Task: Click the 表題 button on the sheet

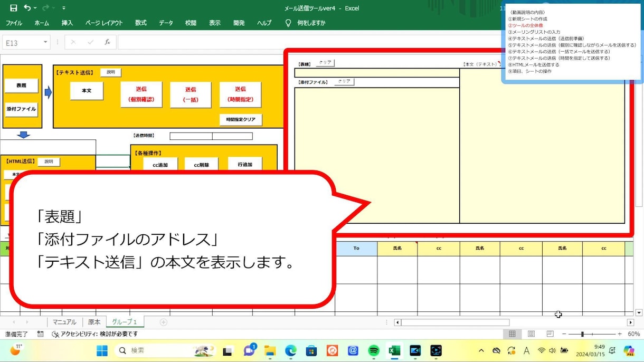Action: 21,85
